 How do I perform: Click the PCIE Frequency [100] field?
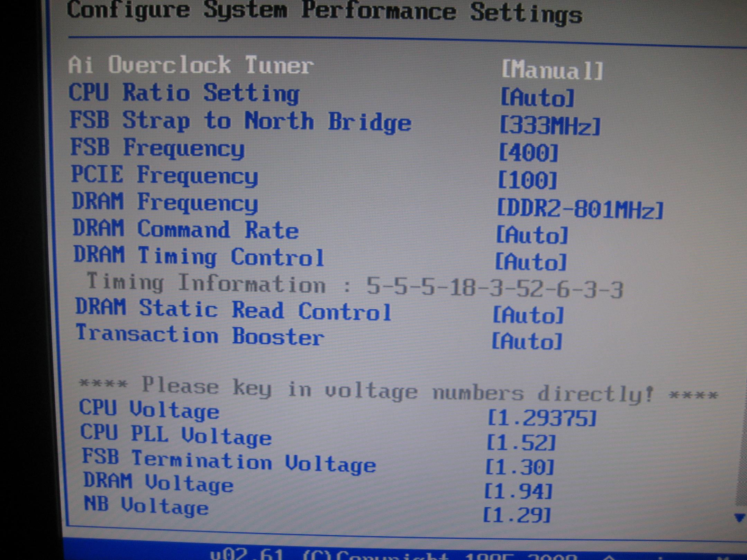coord(528,180)
